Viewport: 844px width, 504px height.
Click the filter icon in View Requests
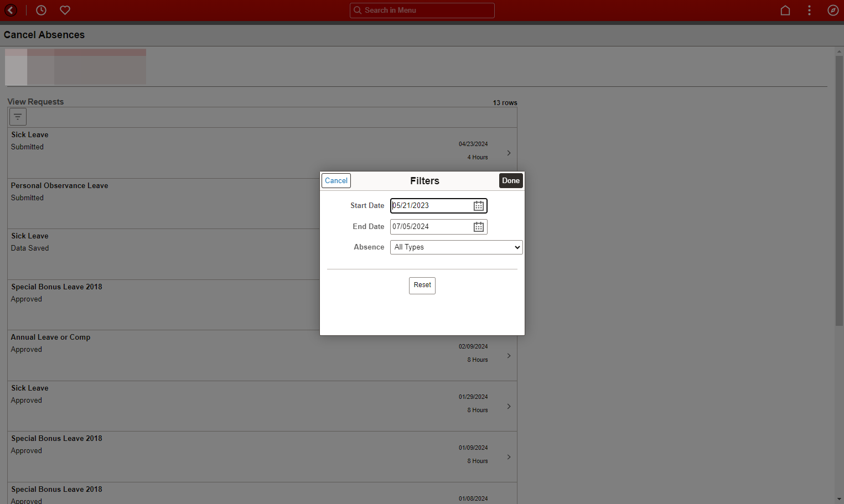coord(18,117)
